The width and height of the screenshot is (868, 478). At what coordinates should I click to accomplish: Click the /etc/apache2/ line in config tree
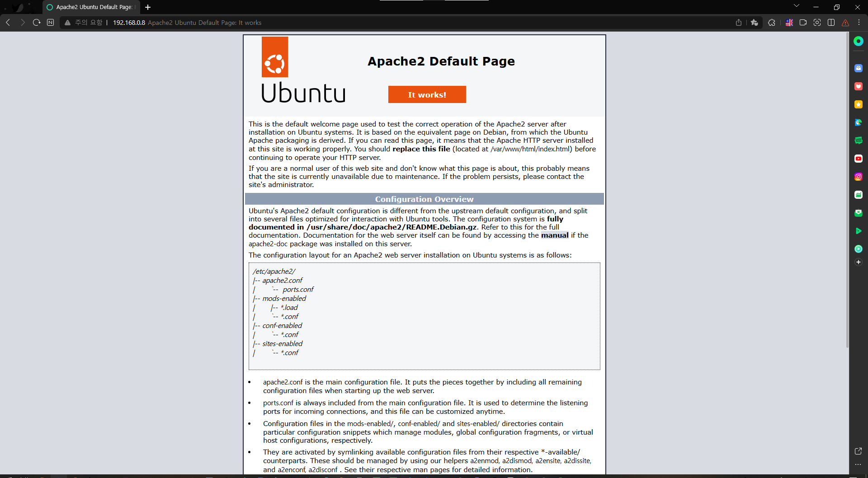click(x=274, y=272)
